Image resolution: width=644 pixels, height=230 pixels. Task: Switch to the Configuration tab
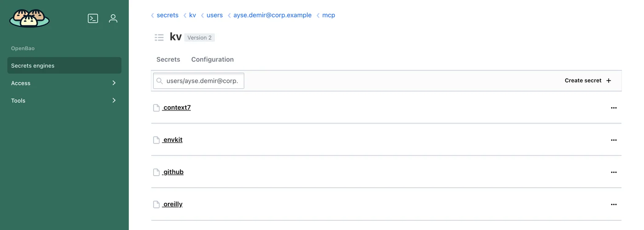213,59
